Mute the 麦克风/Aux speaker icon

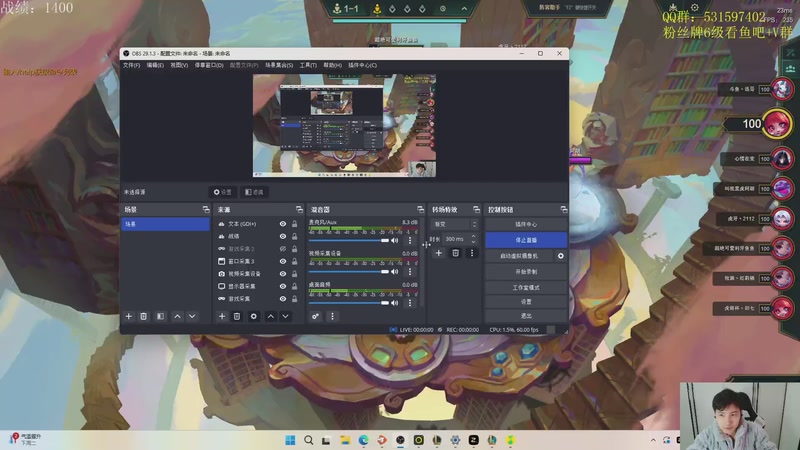(394, 240)
